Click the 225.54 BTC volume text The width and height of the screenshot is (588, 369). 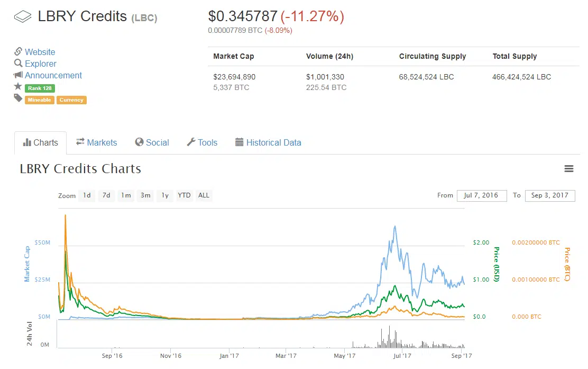pos(326,87)
